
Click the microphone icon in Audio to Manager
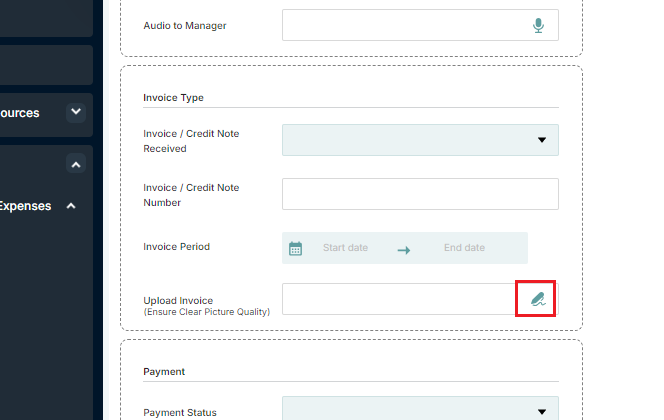click(538, 25)
